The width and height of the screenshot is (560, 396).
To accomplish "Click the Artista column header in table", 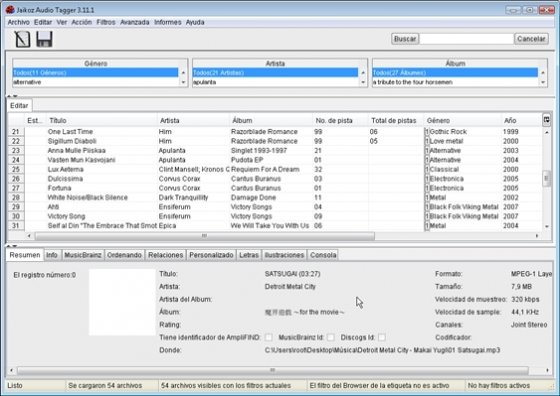I will (194, 120).
